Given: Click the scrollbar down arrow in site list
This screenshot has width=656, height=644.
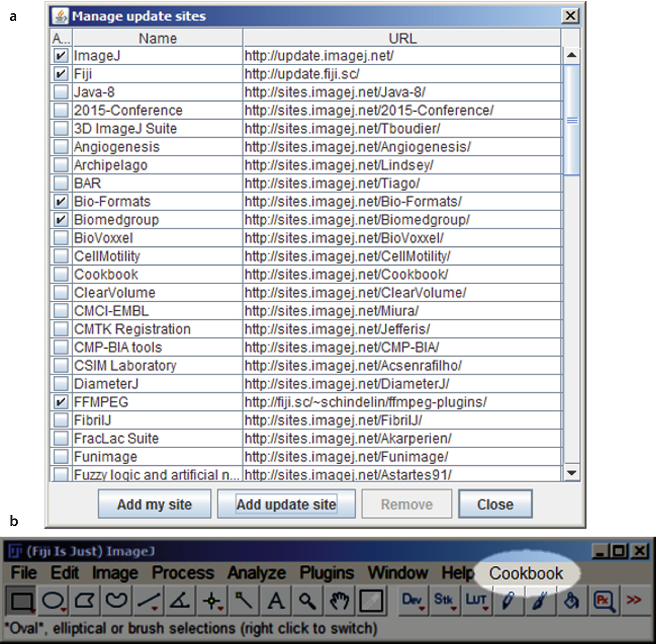Looking at the screenshot, I should 571,473.
